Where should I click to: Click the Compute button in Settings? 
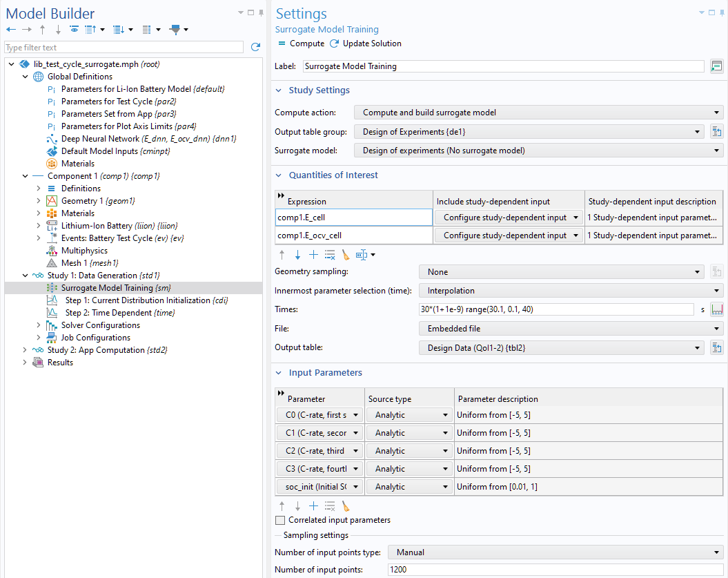(x=301, y=44)
